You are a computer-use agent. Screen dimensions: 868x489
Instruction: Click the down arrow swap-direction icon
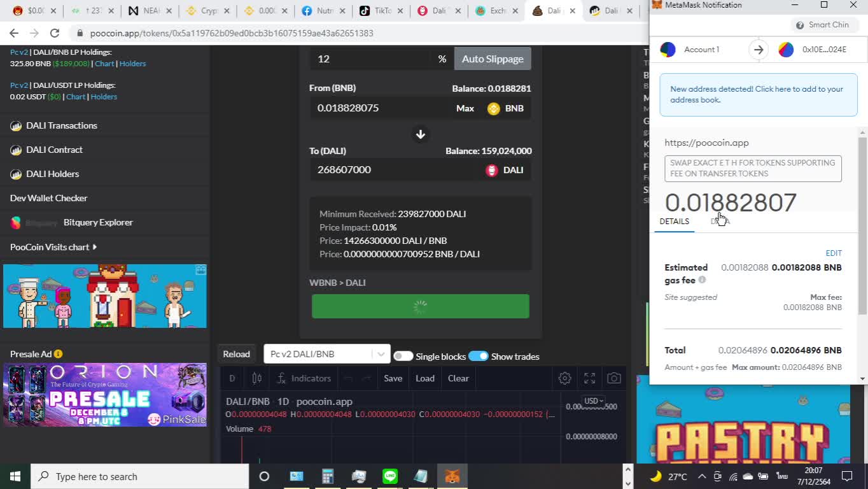tap(420, 134)
